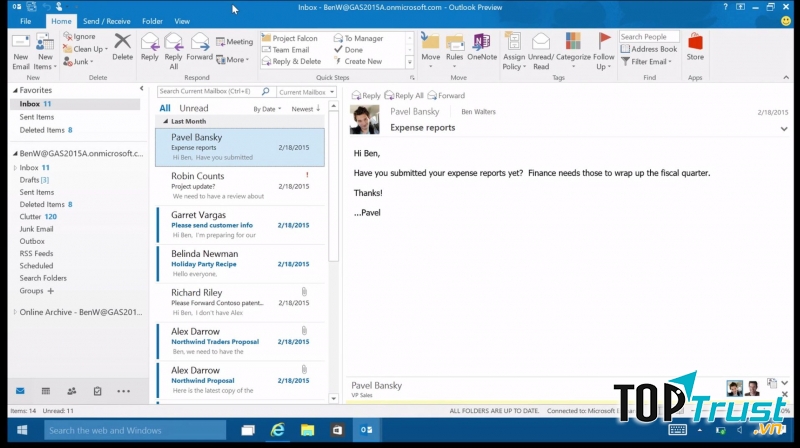The image size is (800, 448).
Task: Show only Unread messages
Action: click(194, 108)
